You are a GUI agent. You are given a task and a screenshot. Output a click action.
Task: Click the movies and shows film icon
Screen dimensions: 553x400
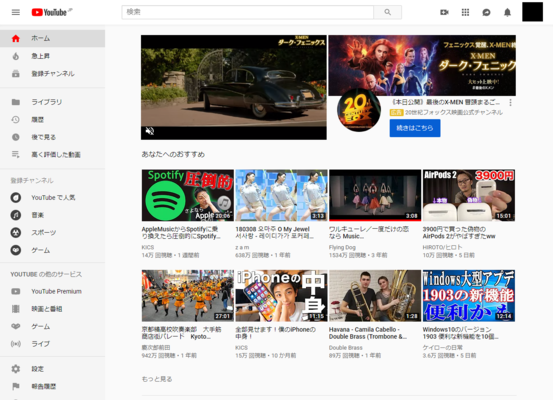[16, 309]
